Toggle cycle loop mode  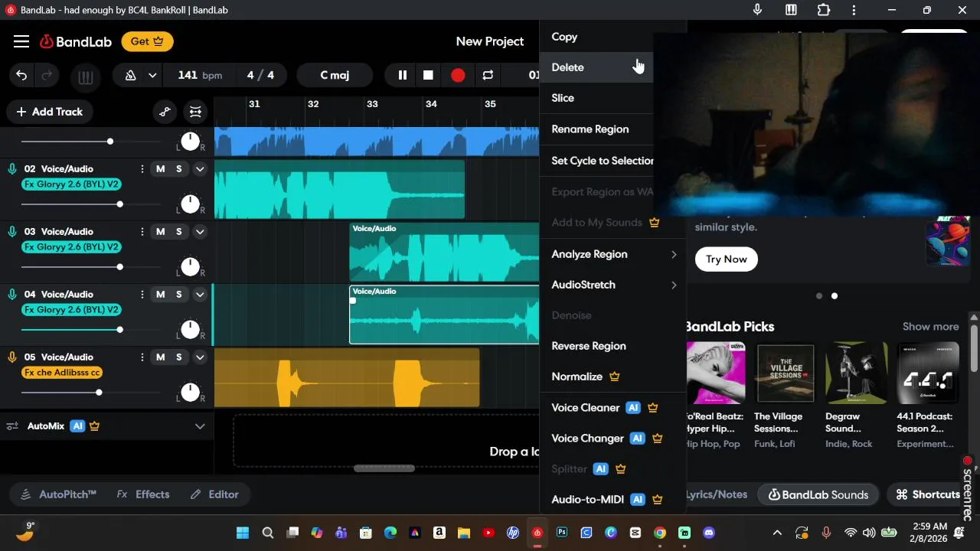tap(488, 75)
